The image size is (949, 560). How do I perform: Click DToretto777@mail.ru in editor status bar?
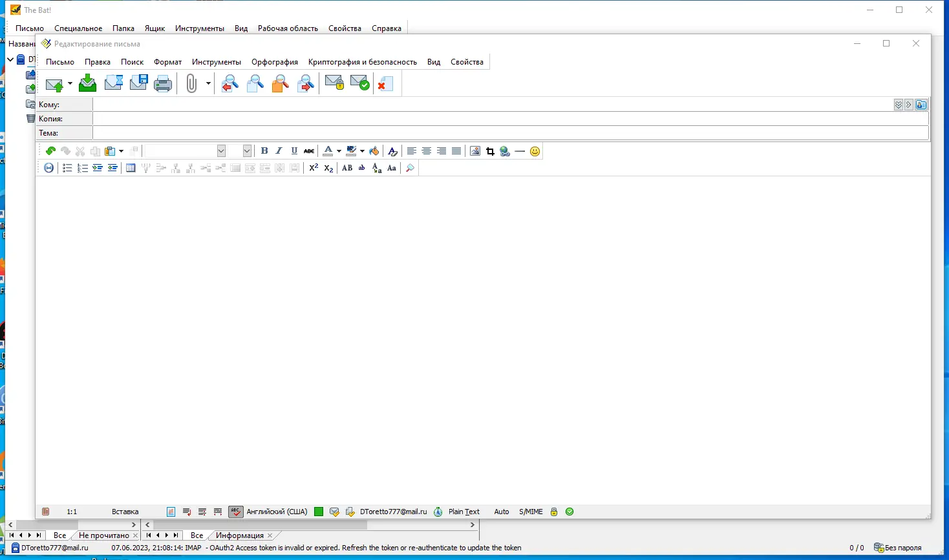pos(394,512)
